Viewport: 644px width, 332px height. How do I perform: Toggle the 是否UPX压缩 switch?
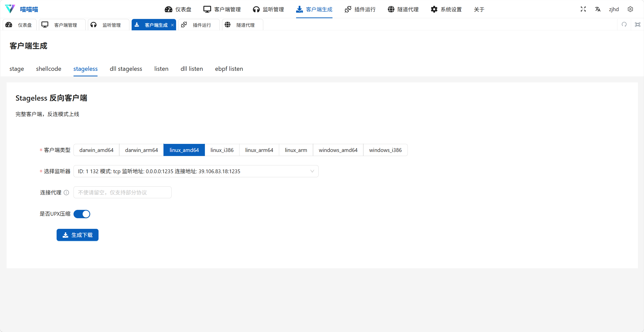tap(82, 214)
